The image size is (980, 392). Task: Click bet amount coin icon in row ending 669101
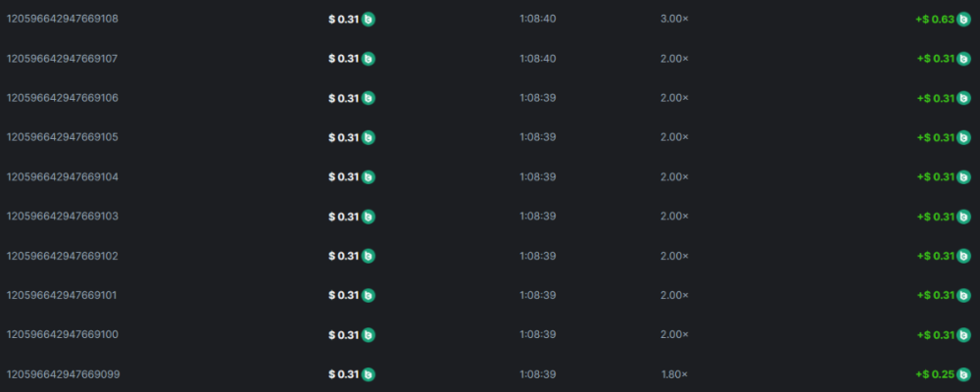click(368, 295)
